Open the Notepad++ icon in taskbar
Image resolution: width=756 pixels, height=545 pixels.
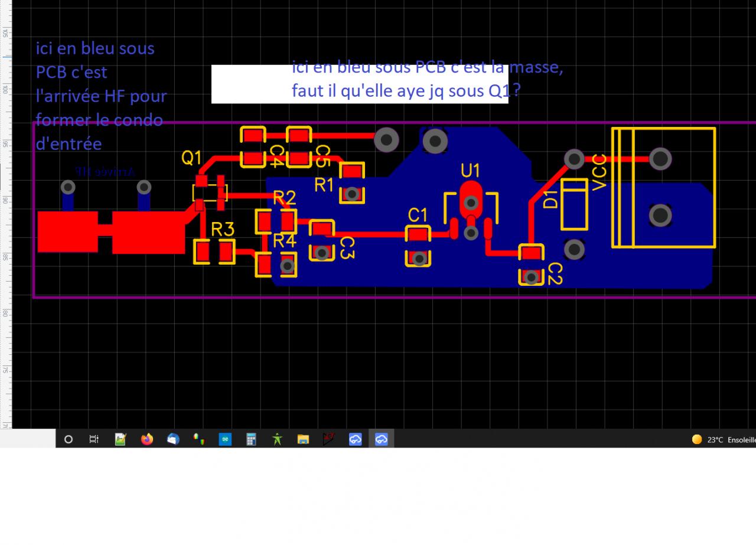120,439
